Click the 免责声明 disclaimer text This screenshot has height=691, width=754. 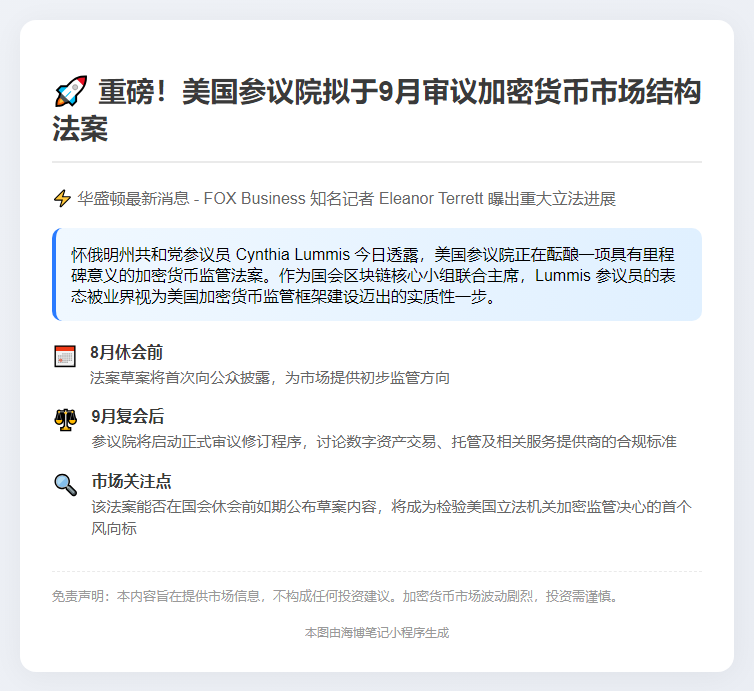(336, 596)
